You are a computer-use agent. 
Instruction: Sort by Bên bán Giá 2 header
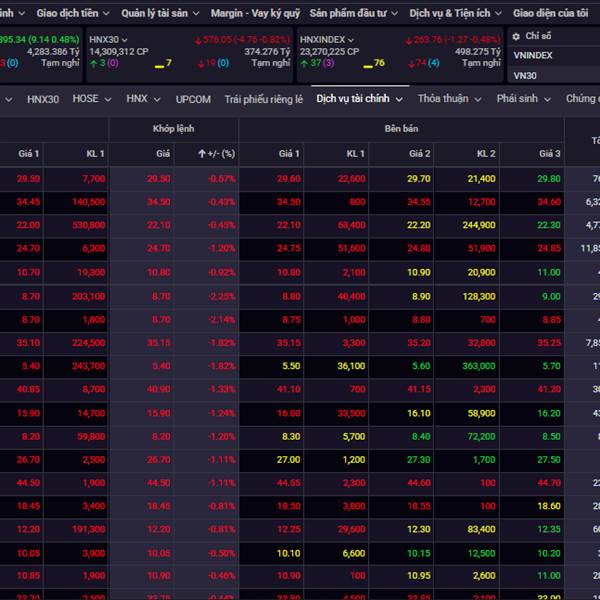419,154
